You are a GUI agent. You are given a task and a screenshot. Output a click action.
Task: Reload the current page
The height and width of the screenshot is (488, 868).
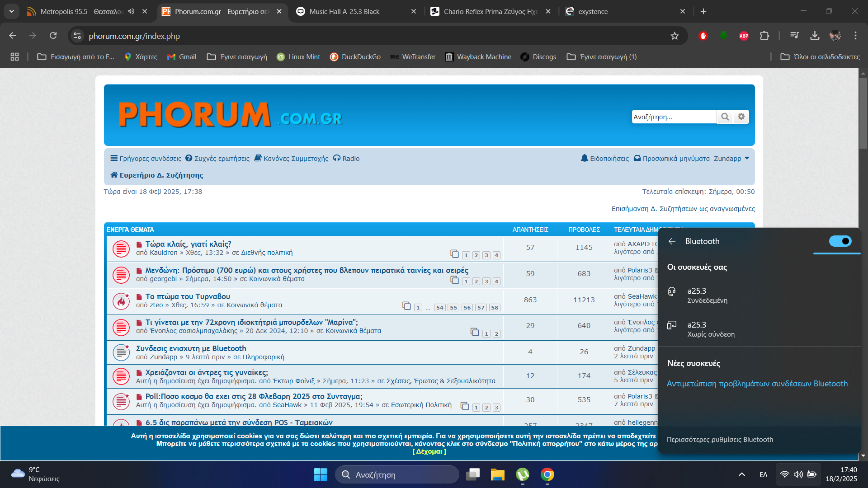click(53, 36)
